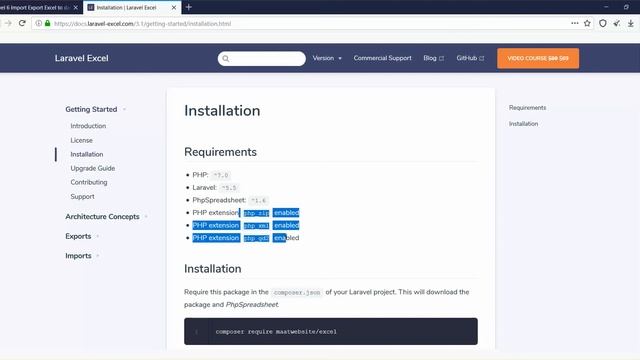Viewport: 640px width, 360px height.
Task: Minimize the browser window
Action: tap(606, 7)
